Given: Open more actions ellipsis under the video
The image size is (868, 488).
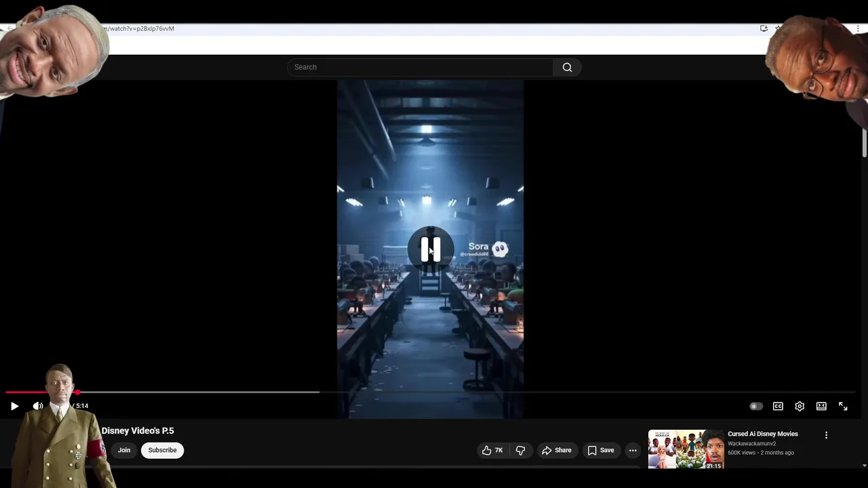Looking at the screenshot, I should (633, 450).
